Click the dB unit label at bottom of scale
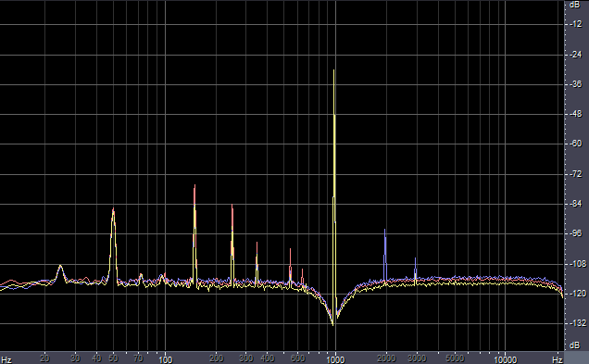The image size is (589, 364). [574, 345]
